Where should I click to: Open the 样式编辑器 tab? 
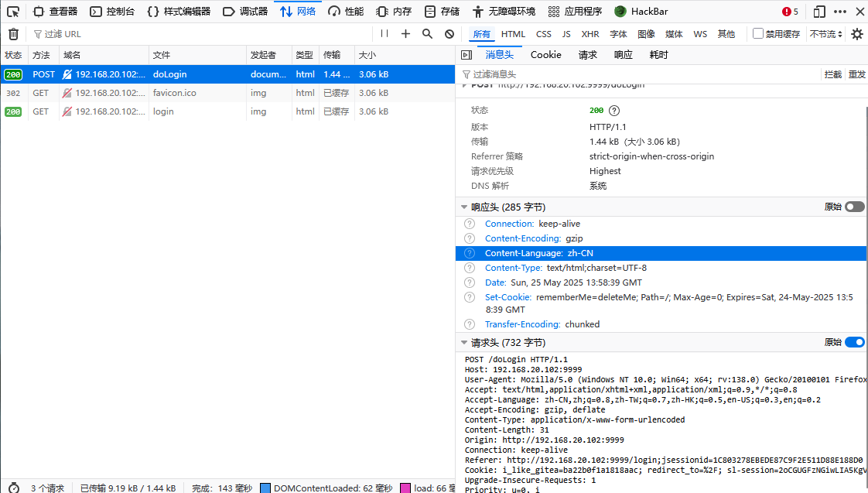click(x=179, y=12)
